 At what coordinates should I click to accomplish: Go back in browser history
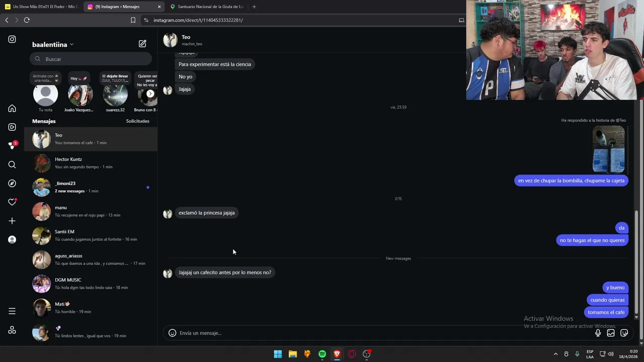click(7, 20)
